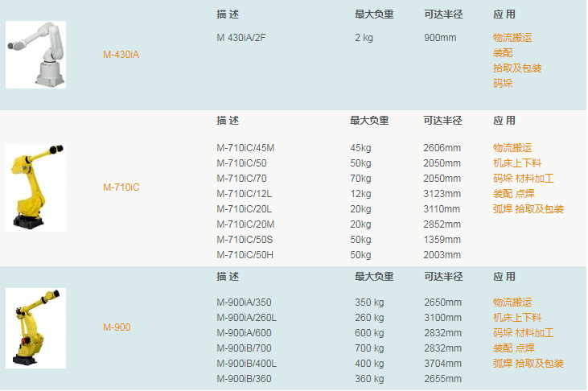Select 点焊 in the M-710iC applications
The height and width of the screenshot is (391, 588).
tap(524, 194)
